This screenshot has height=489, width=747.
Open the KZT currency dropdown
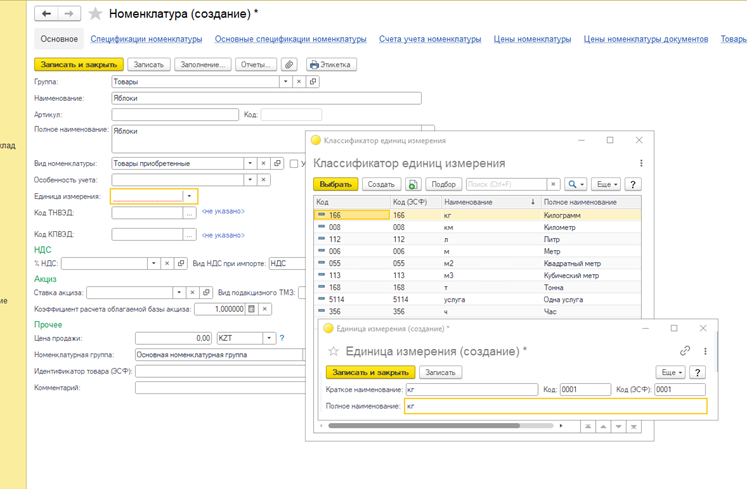click(270, 339)
